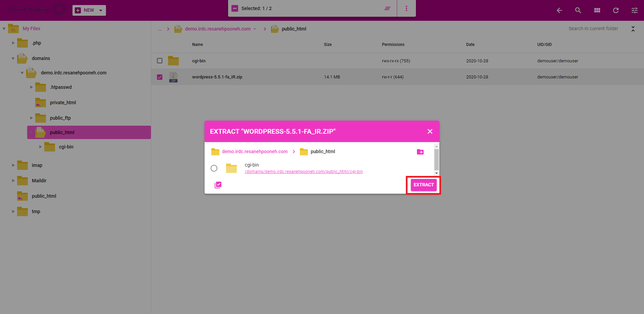Click the search magnifier icon
The image size is (644, 314).
click(x=578, y=10)
